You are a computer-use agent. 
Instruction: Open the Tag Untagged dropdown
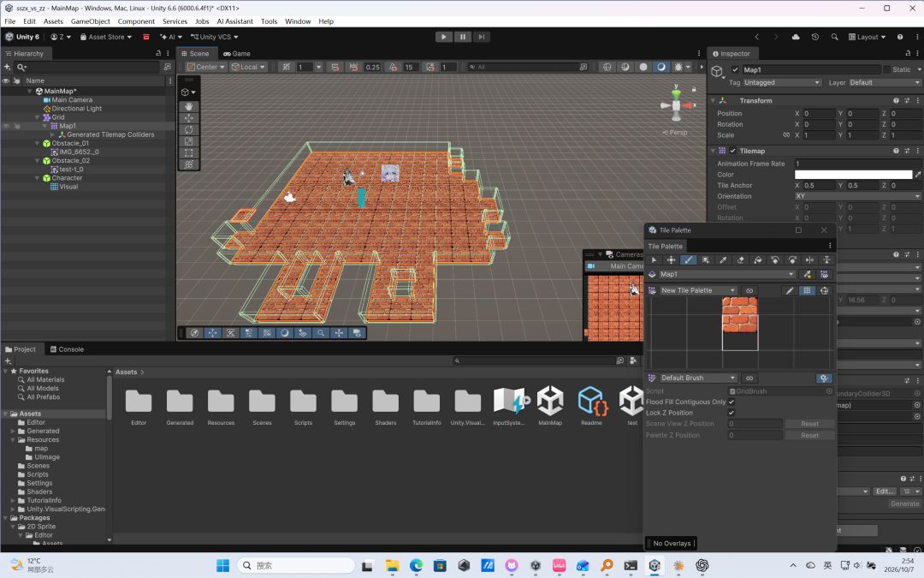pos(781,83)
